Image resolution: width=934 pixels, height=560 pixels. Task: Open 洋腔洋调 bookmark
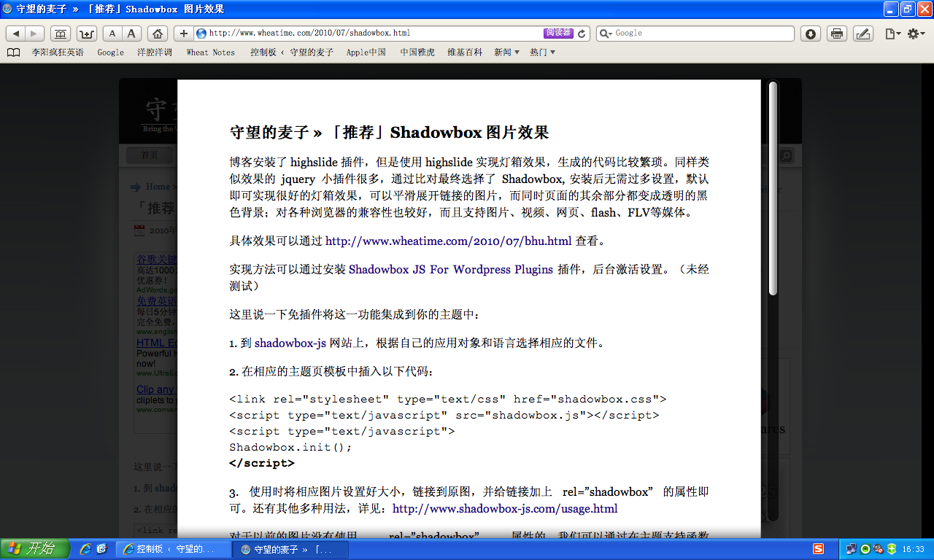(155, 52)
